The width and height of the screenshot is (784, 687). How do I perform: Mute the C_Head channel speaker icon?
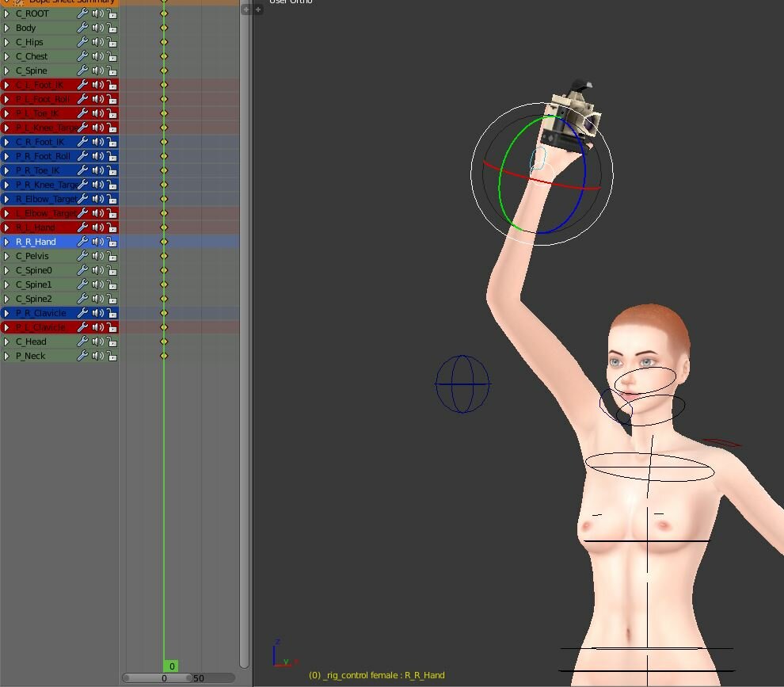tap(97, 342)
